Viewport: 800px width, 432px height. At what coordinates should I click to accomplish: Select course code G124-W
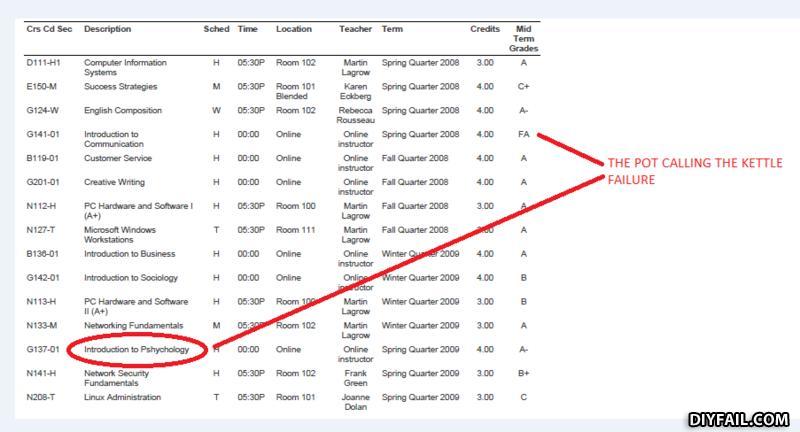(43, 111)
